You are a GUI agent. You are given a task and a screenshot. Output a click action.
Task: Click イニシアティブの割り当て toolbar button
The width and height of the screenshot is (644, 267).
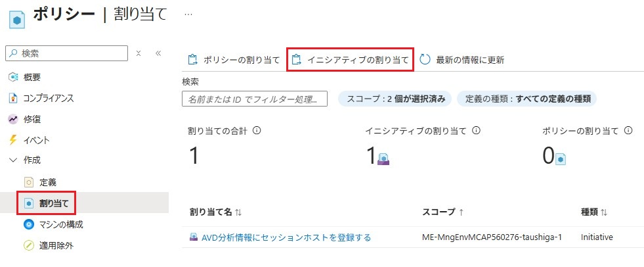click(350, 60)
